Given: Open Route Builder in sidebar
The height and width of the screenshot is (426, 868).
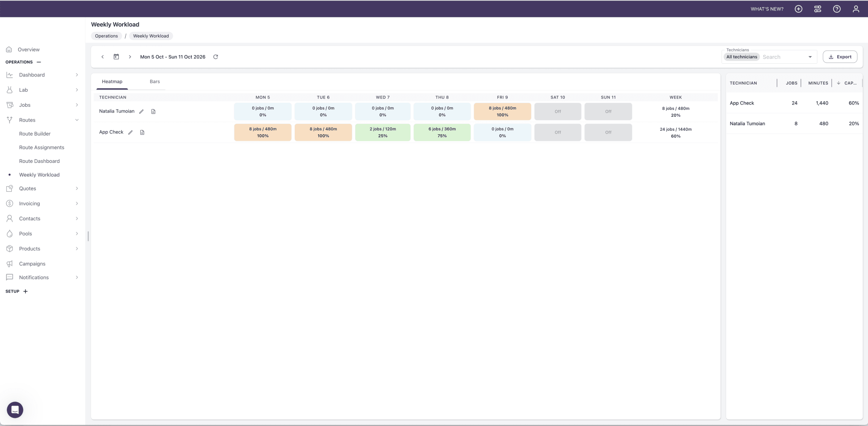Looking at the screenshot, I should [x=35, y=134].
